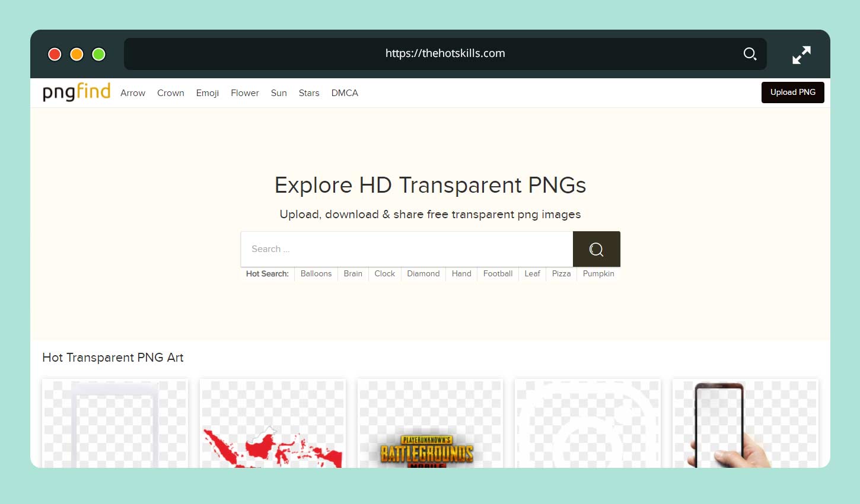Click the magnifier icon in the browser address bar

point(750,53)
